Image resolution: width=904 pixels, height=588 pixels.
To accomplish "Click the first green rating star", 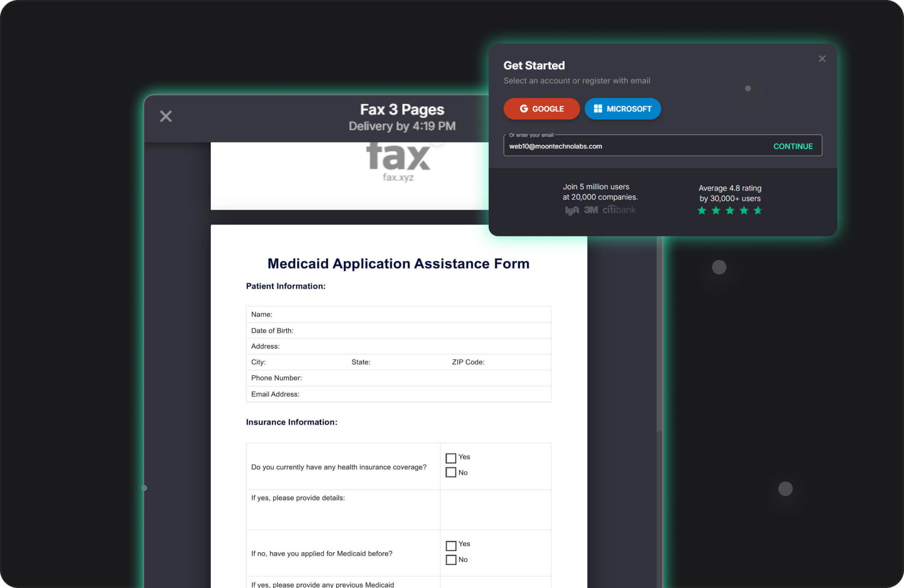I will click(702, 211).
